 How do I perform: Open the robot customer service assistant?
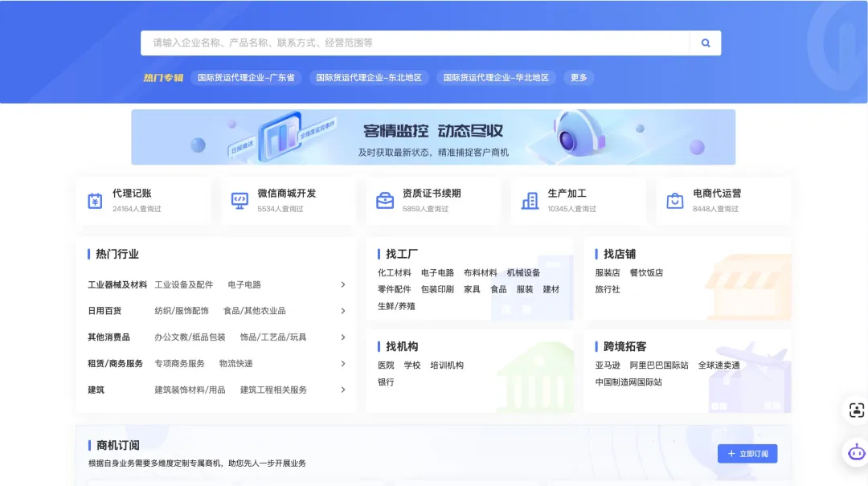(x=854, y=452)
